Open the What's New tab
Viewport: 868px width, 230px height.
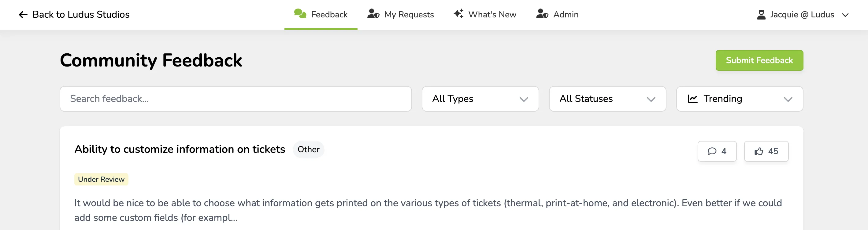click(485, 14)
